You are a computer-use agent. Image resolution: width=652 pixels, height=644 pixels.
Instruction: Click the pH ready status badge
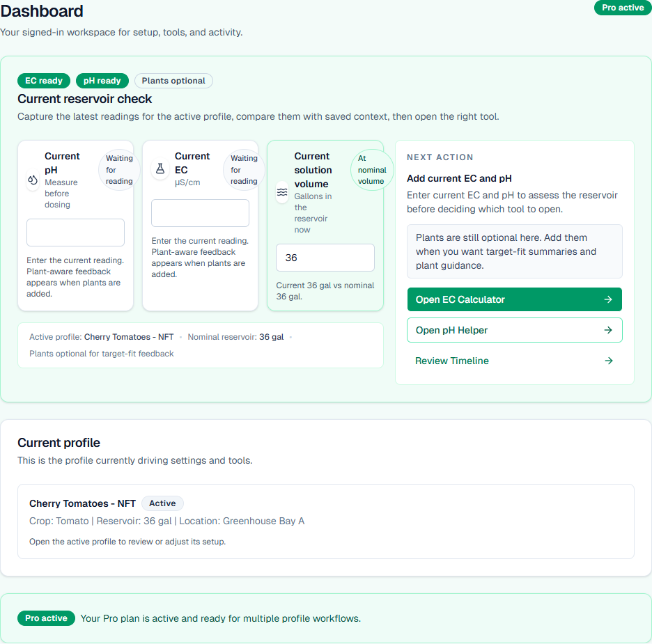(102, 81)
